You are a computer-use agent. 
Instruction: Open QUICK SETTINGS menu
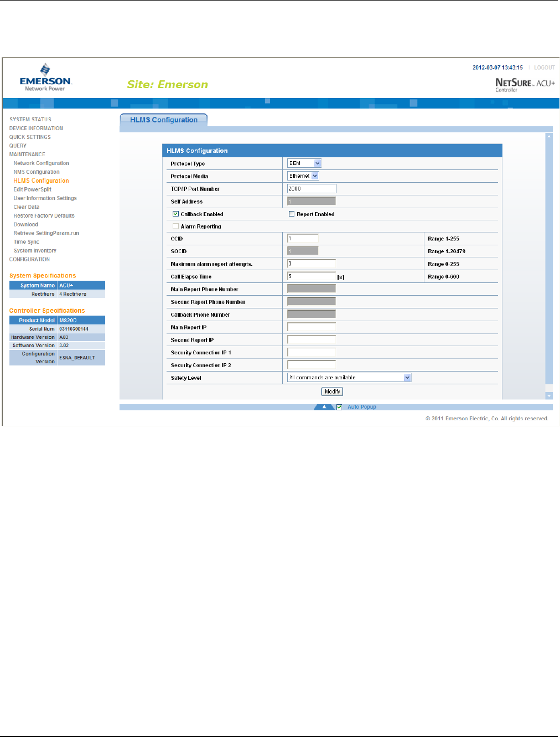click(x=30, y=137)
